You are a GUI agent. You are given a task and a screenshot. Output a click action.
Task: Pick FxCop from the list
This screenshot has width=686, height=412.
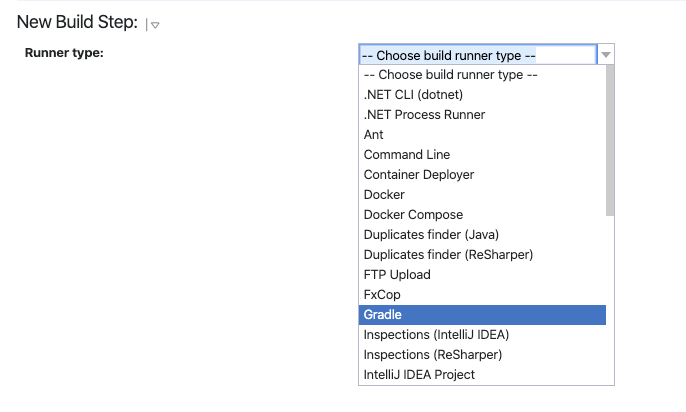click(x=381, y=295)
